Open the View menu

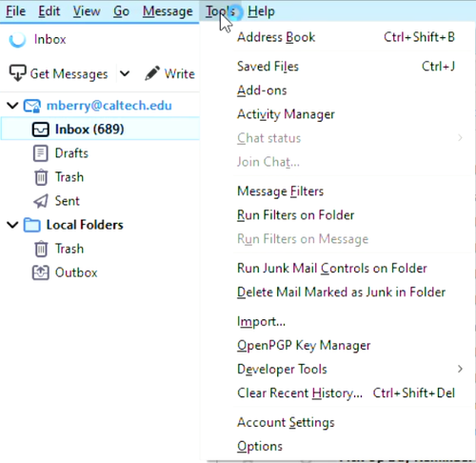87,11
